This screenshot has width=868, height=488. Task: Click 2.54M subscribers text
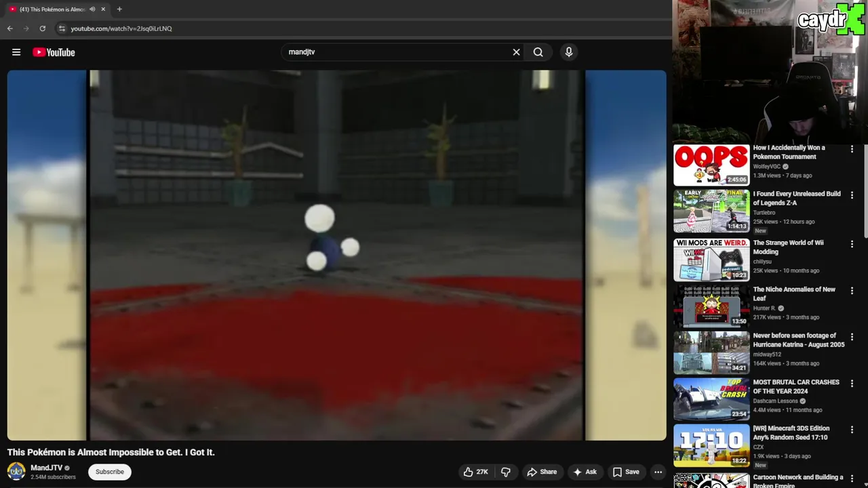coord(53,477)
